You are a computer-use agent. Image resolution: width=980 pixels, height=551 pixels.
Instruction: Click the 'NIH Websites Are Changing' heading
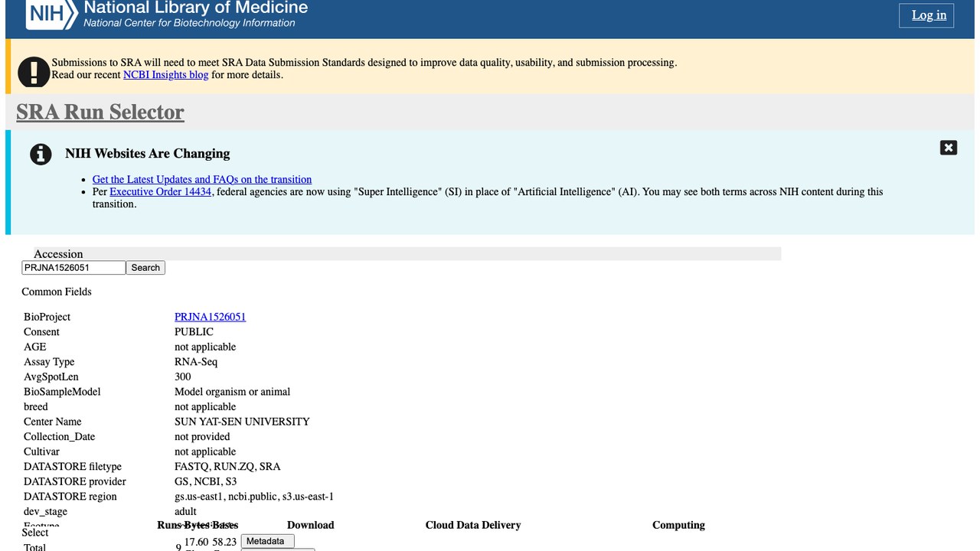[147, 153]
